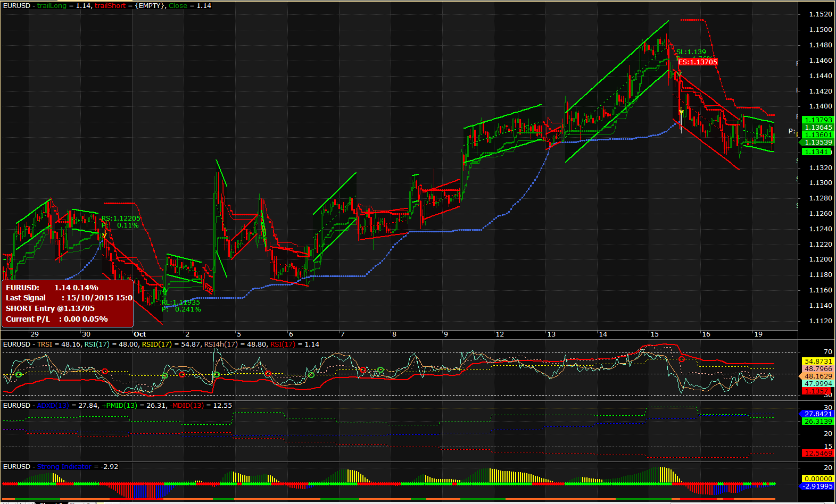Image resolution: width=836 pixels, height=504 pixels.
Task: Select the RL:1.11935 annotation
Action: click(x=181, y=302)
